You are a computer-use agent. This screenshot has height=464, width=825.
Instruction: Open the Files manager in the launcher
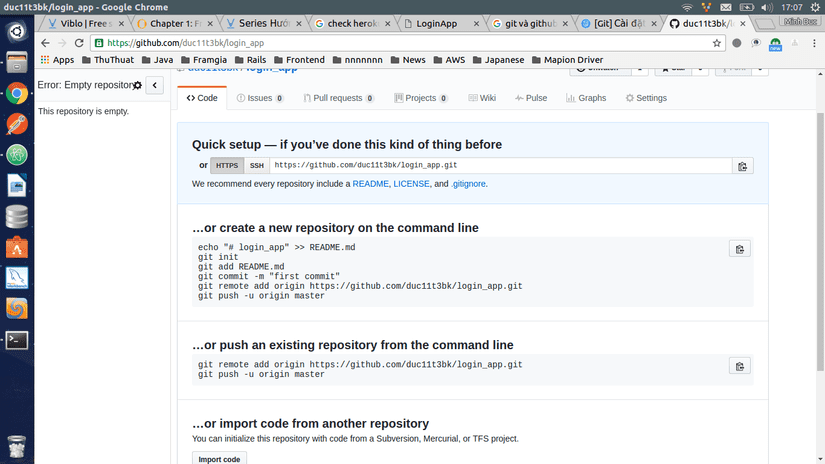17,63
